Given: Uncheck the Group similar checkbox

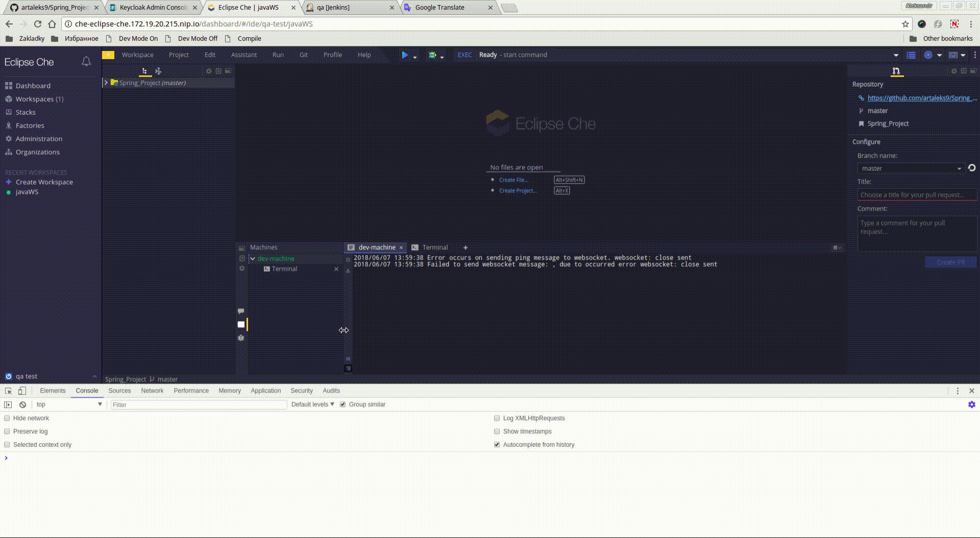Looking at the screenshot, I should 343,404.
